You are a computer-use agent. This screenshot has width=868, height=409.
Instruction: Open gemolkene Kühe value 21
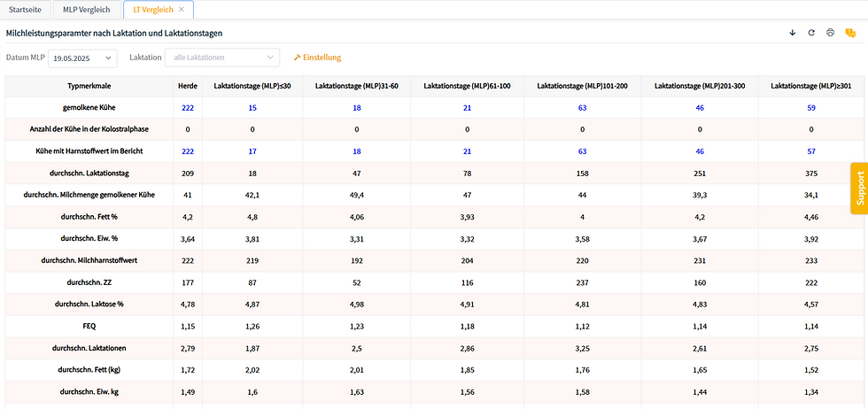pos(468,108)
